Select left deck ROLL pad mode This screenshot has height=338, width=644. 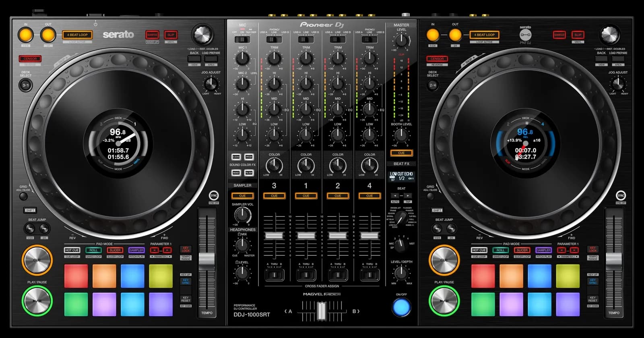pos(93,250)
